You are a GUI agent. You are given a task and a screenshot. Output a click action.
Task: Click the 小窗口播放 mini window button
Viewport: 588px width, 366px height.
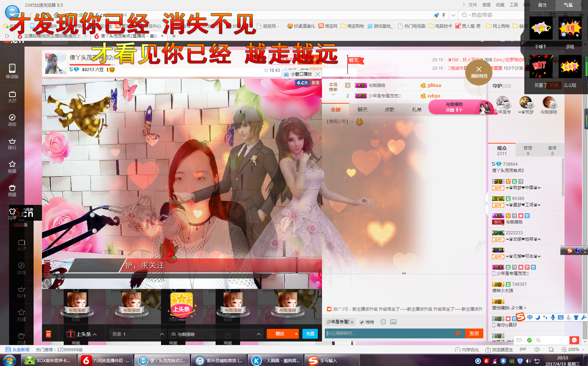[298, 74]
